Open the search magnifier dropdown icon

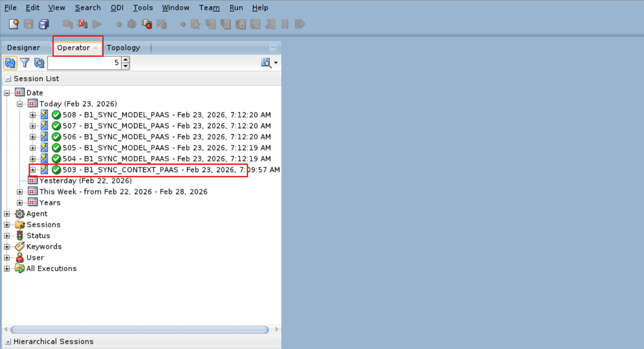pyautogui.click(x=276, y=63)
